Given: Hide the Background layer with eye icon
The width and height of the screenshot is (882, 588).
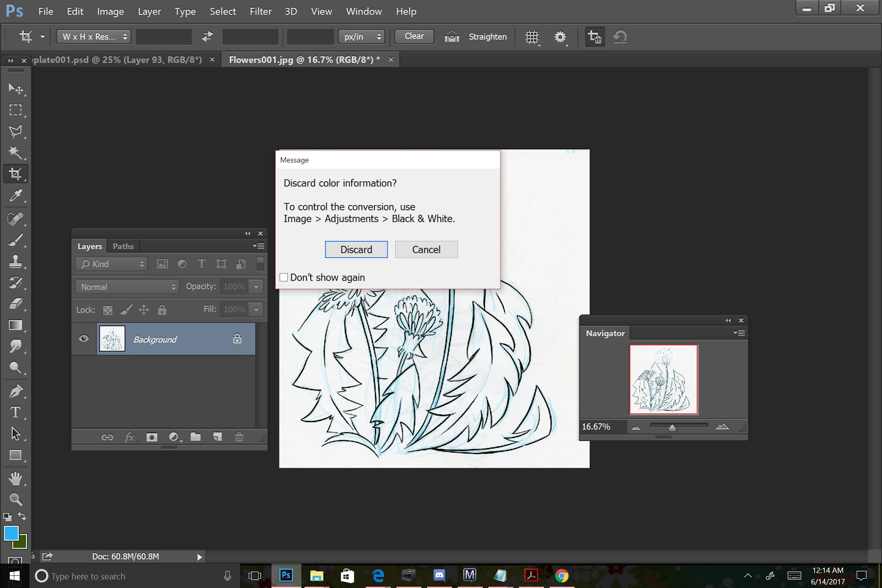Looking at the screenshot, I should [x=84, y=339].
